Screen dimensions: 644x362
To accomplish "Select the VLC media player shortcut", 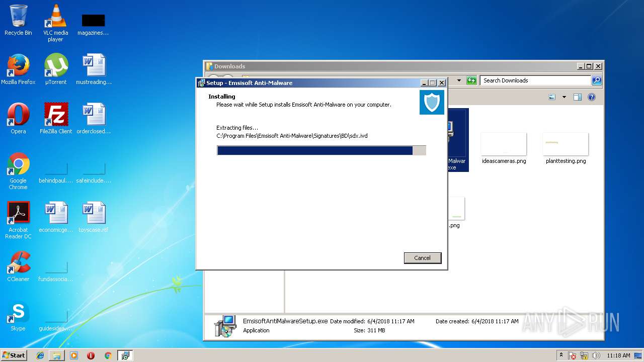I will point(55,23).
